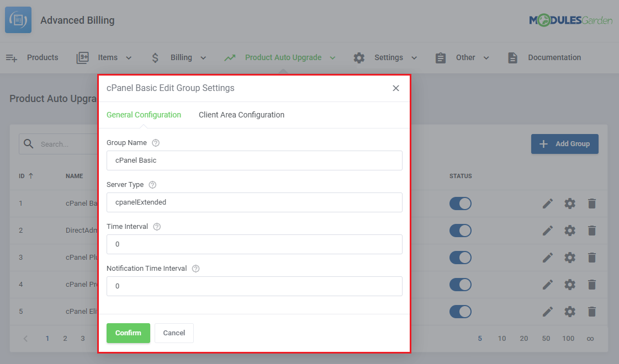Click the search magnifier icon

[x=28, y=143]
